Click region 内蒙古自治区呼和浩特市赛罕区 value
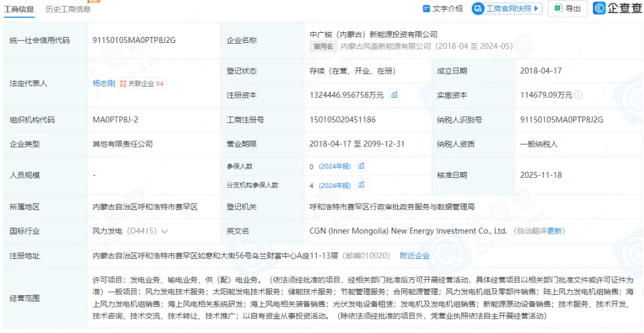The image size is (644, 333). point(145,207)
